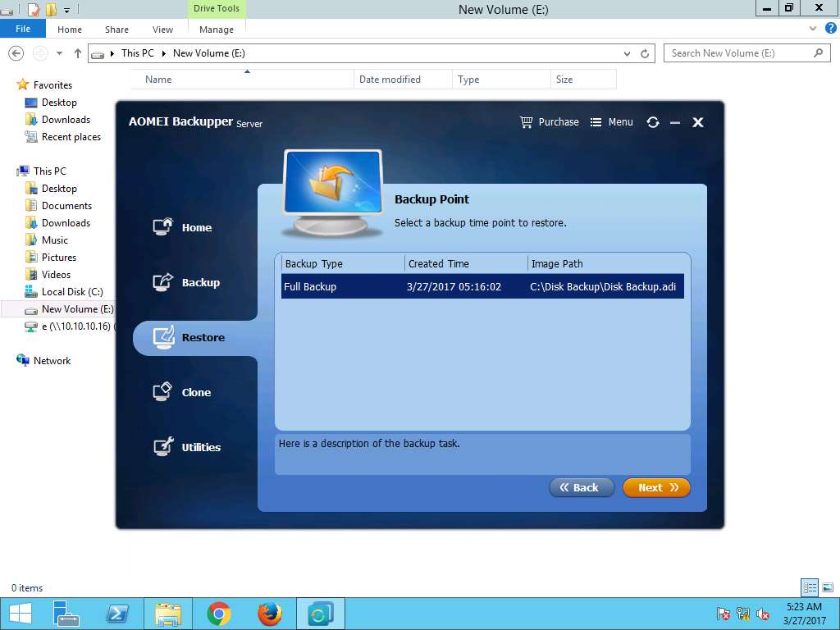Image resolution: width=840 pixels, height=630 pixels.
Task: Click the orange Next button
Action: click(656, 487)
